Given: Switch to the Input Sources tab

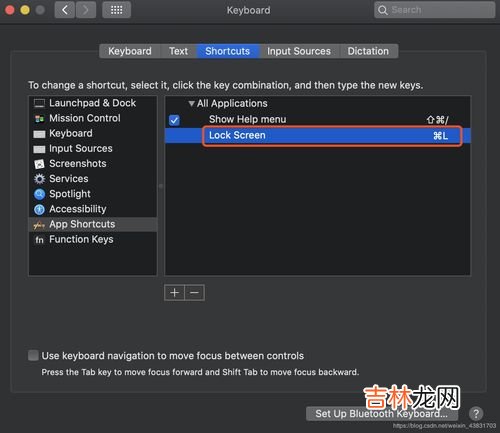Looking at the screenshot, I should coord(299,51).
